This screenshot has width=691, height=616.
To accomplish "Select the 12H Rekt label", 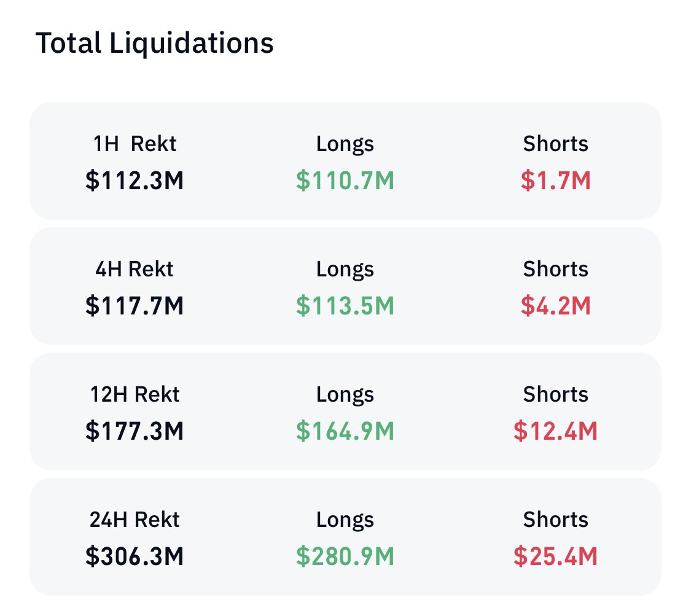I will pyautogui.click(x=135, y=394).
